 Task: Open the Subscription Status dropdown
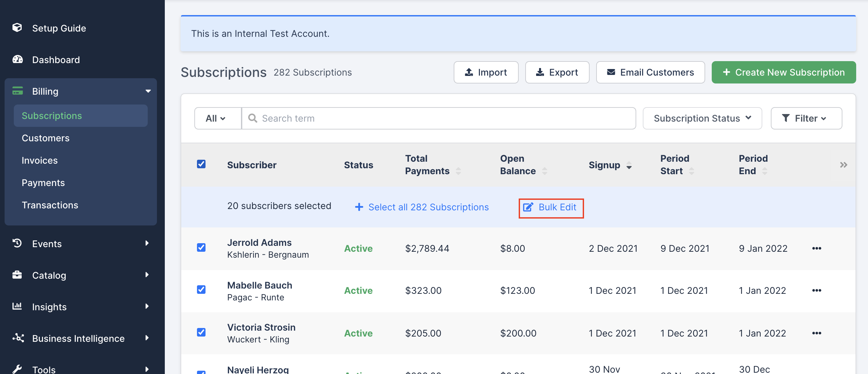(702, 118)
